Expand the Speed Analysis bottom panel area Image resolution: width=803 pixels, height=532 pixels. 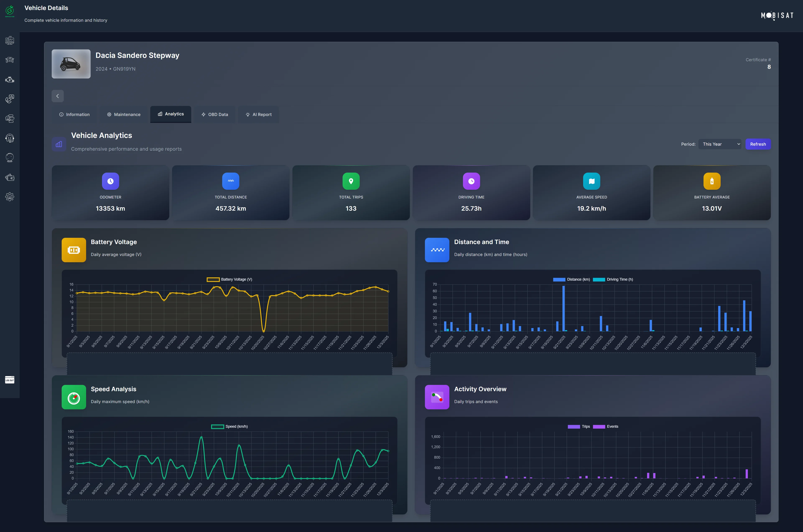coord(229,511)
